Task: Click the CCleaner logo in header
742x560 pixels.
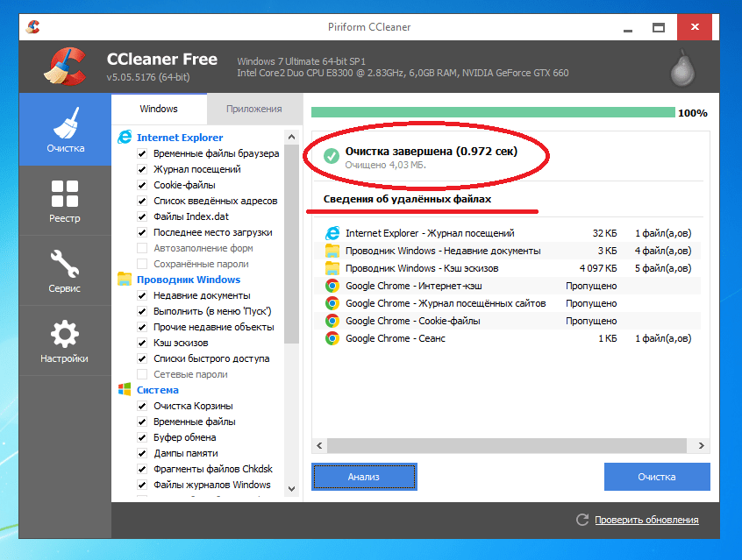Action: (65, 67)
